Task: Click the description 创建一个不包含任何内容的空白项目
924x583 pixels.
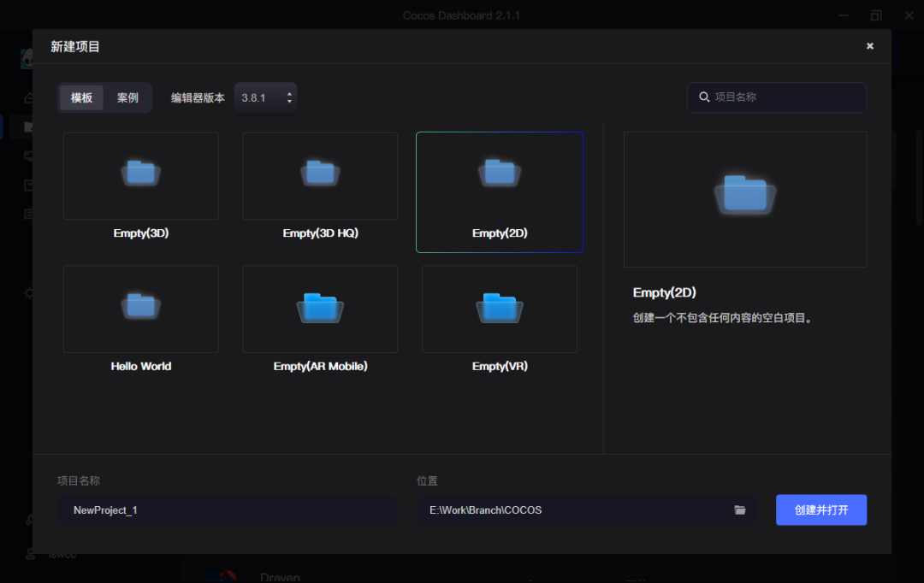Action: 724,318
